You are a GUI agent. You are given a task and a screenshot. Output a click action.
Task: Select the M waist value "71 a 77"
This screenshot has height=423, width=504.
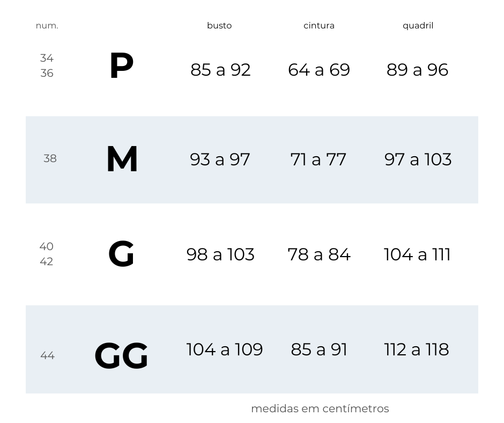click(x=318, y=159)
